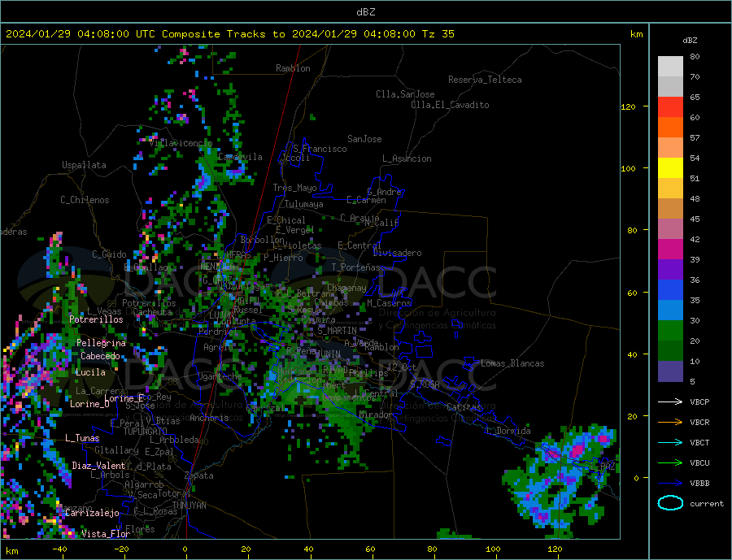Click the 'Zapata' place label
Screen dimensions: 732x560
(x=199, y=475)
